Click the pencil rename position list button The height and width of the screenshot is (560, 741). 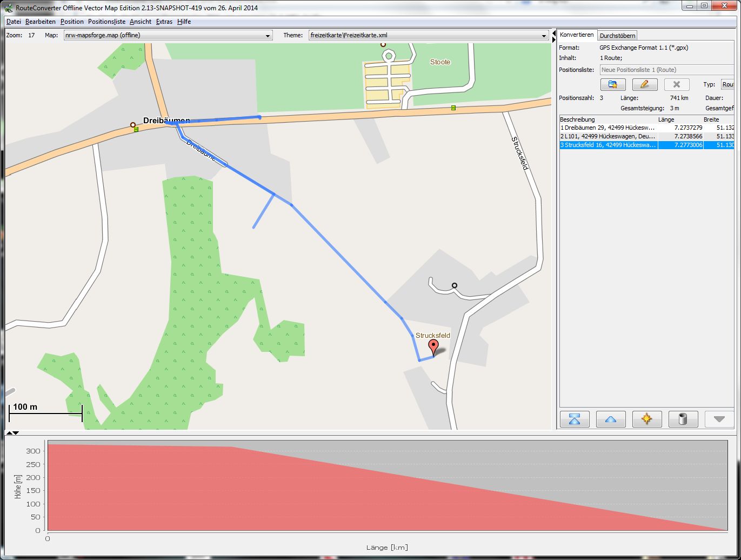(x=645, y=84)
